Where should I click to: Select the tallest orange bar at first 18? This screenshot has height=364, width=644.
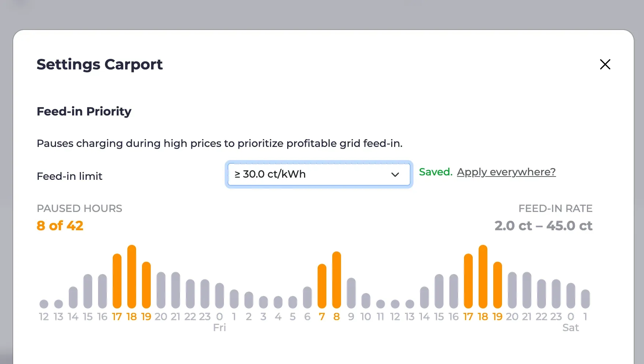tap(132, 277)
